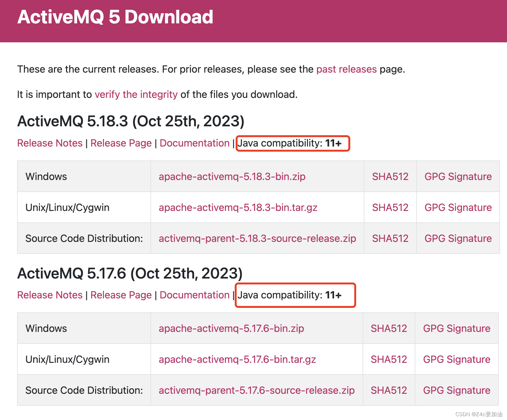Open the Release Page for ActiveMQ 5.17.6
The width and height of the screenshot is (507, 420).
(121, 295)
